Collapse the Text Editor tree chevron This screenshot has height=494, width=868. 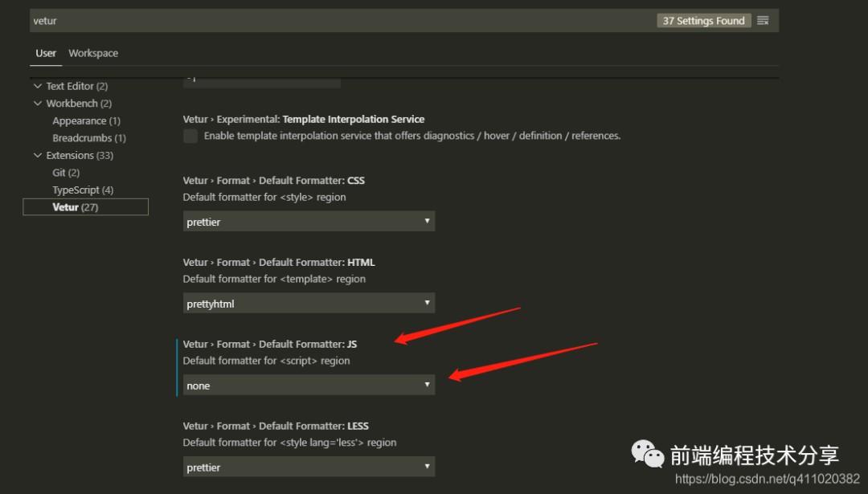coord(38,86)
